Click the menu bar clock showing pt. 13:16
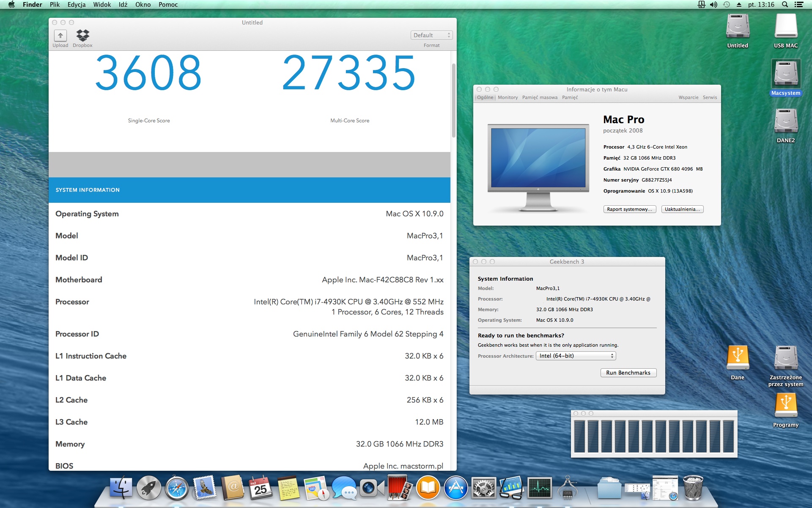The height and width of the screenshot is (508, 812). coord(761,5)
